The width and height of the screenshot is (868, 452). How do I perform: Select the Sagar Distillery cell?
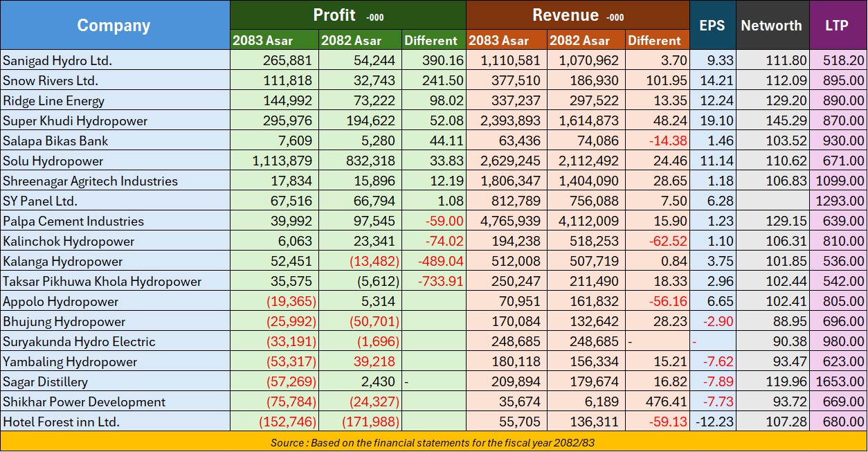[115, 381]
